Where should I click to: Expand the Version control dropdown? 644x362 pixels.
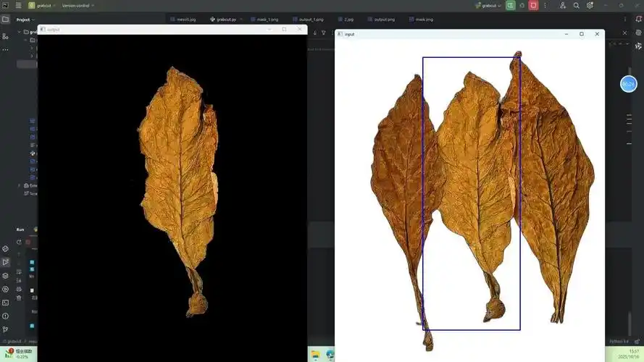[x=78, y=5]
